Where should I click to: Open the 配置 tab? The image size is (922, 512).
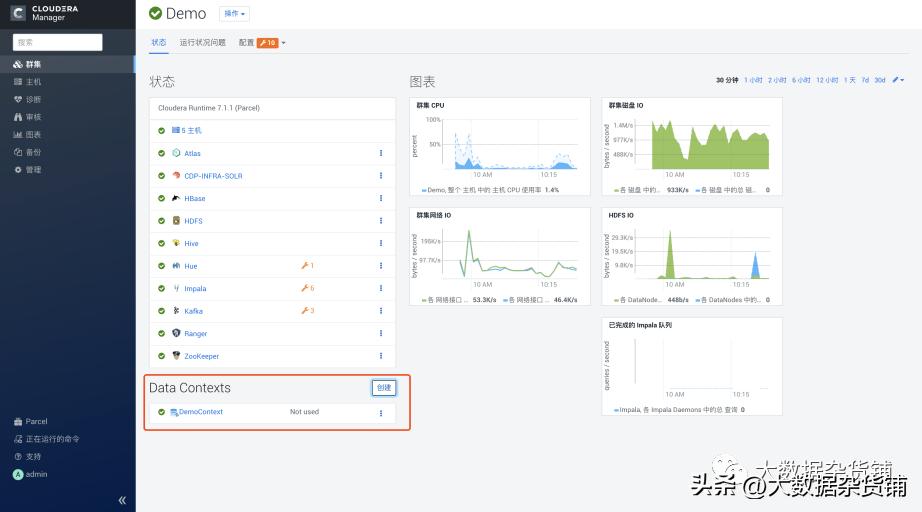coord(246,42)
